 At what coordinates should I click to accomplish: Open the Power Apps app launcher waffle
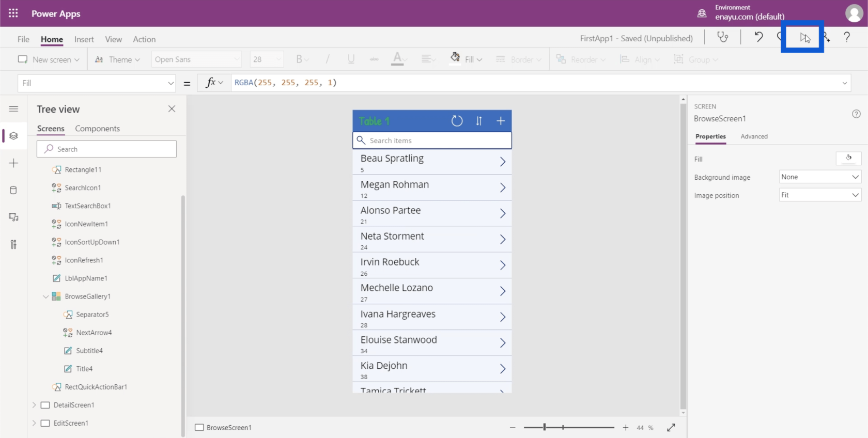[x=13, y=13]
